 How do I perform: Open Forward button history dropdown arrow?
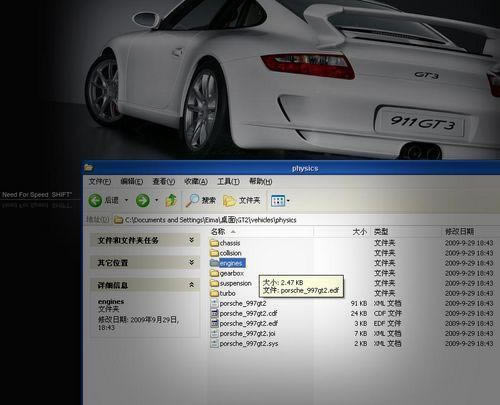[156, 200]
